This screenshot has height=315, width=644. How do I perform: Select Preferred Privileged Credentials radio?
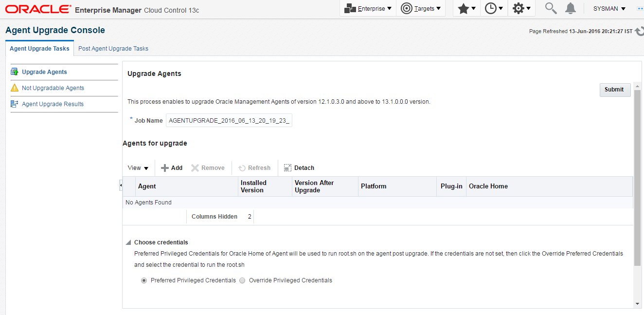[144, 280]
